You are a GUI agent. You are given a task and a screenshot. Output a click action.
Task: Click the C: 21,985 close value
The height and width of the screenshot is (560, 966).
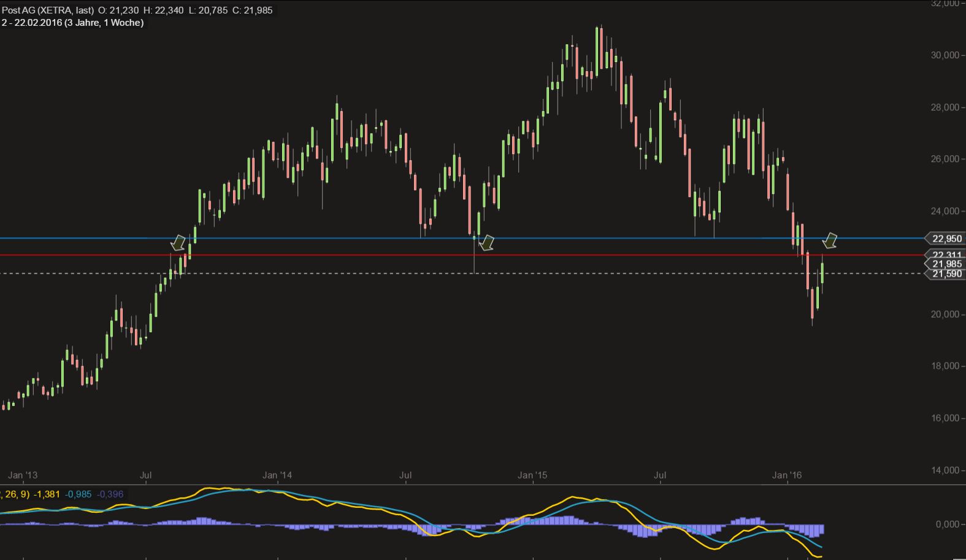(252, 10)
